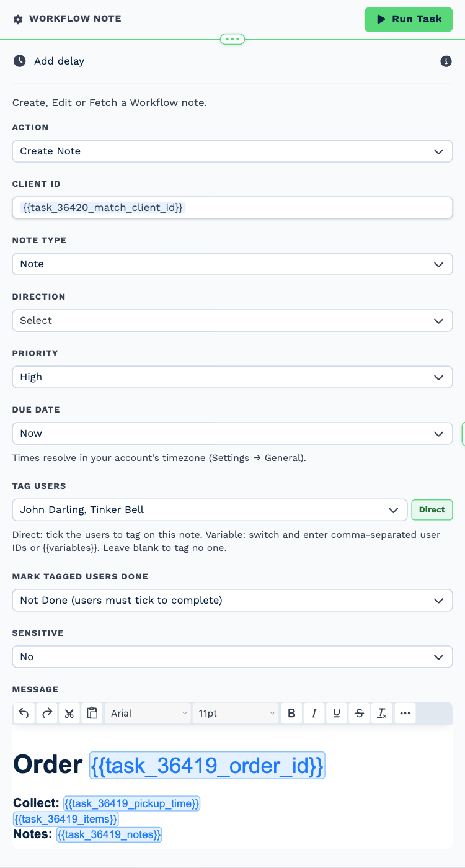Open the Direction dropdown showing Select

click(x=232, y=321)
